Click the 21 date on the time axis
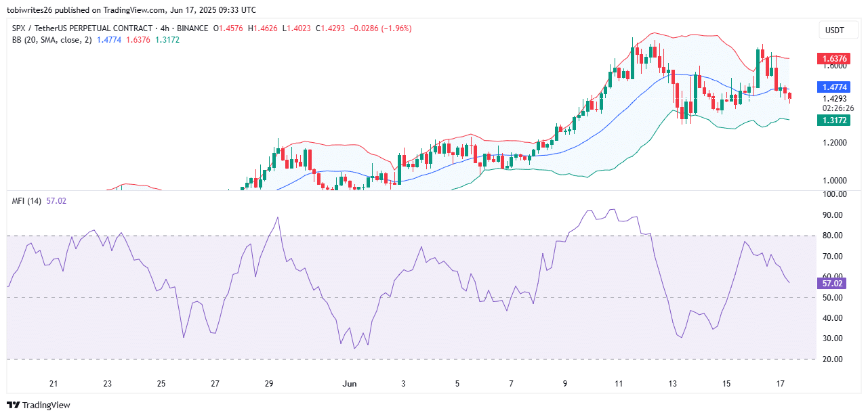Viewport: 868px width, 417px height. pyautogui.click(x=54, y=384)
